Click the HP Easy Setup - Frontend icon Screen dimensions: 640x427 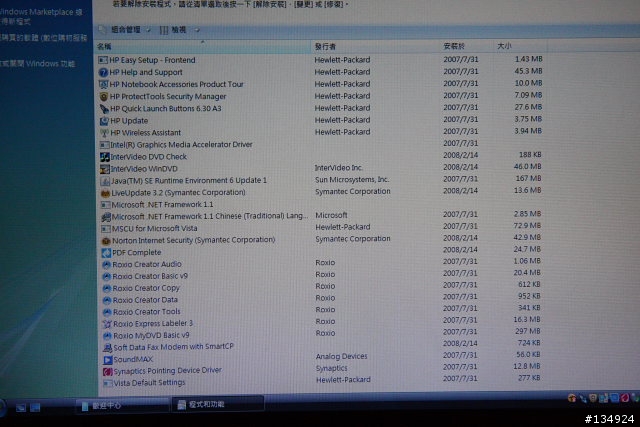[x=103, y=60]
